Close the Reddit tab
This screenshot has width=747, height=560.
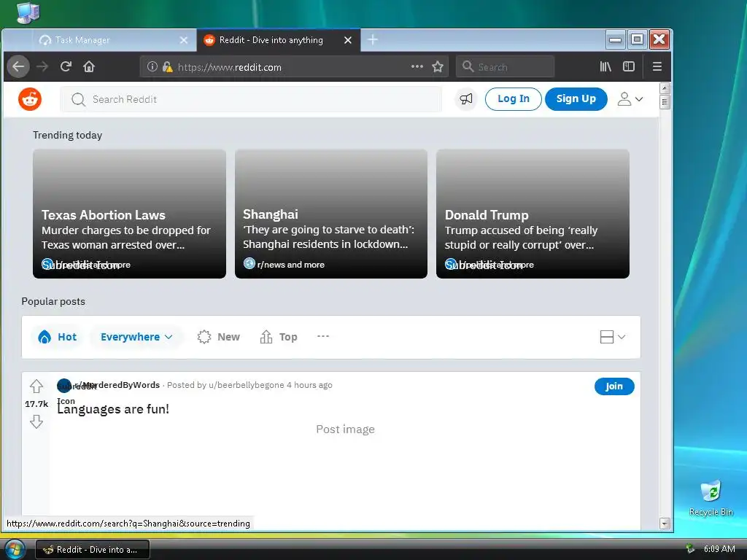pos(348,41)
